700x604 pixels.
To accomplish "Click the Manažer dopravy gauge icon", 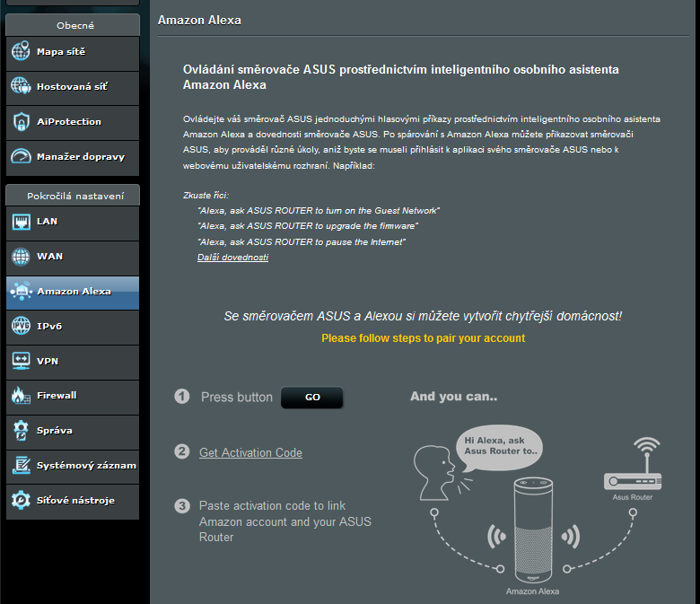I will click(x=21, y=156).
